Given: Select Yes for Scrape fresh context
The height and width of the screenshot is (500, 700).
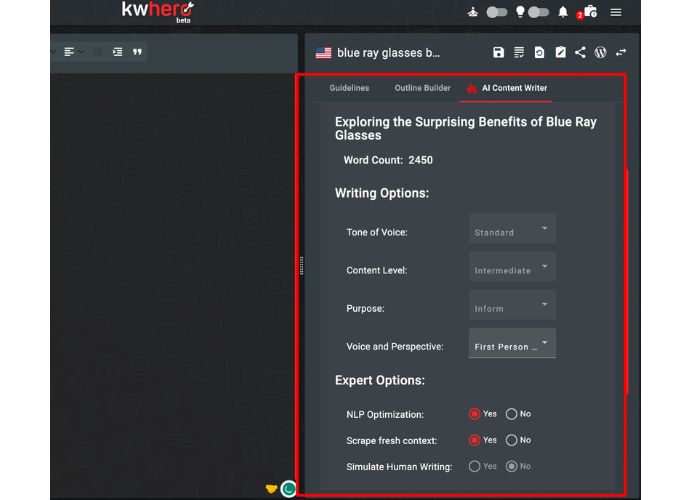Looking at the screenshot, I should pos(474,440).
